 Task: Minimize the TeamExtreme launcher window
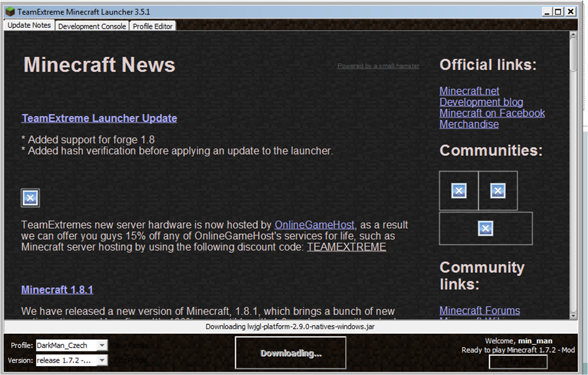[x=547, y=12]
